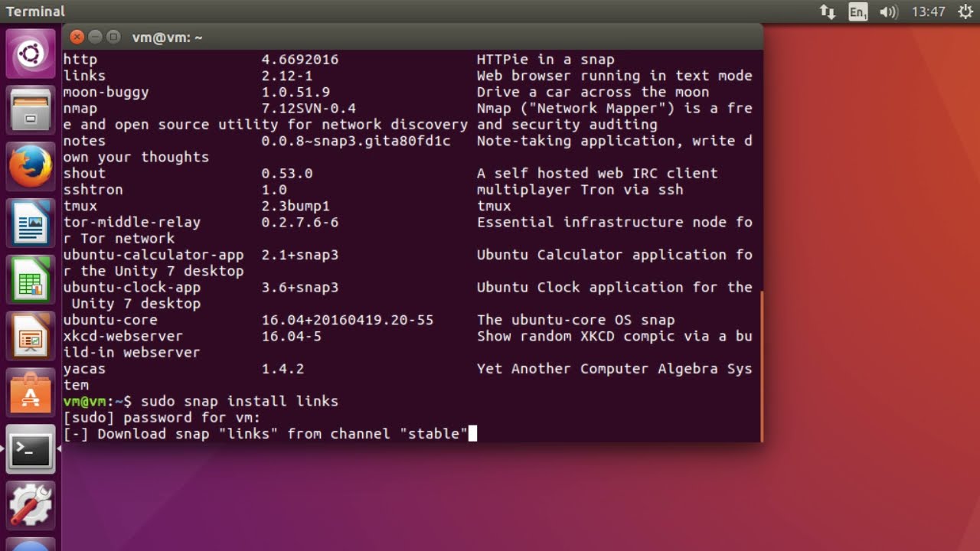Click the "Terminal" label in top panel
The height and width of the screenshot is (551, 980).
(35, 11)
